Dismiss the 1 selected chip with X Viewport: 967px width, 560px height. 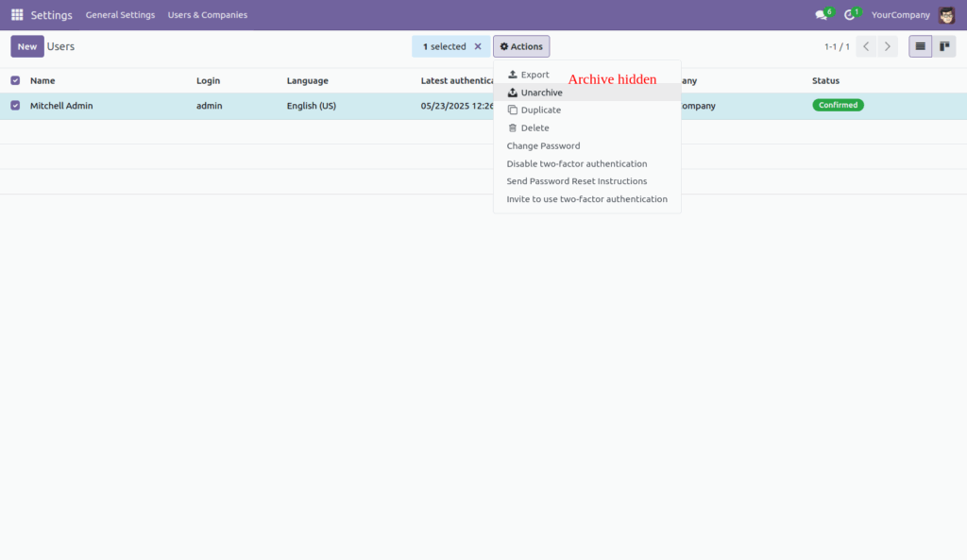(477, 45)
